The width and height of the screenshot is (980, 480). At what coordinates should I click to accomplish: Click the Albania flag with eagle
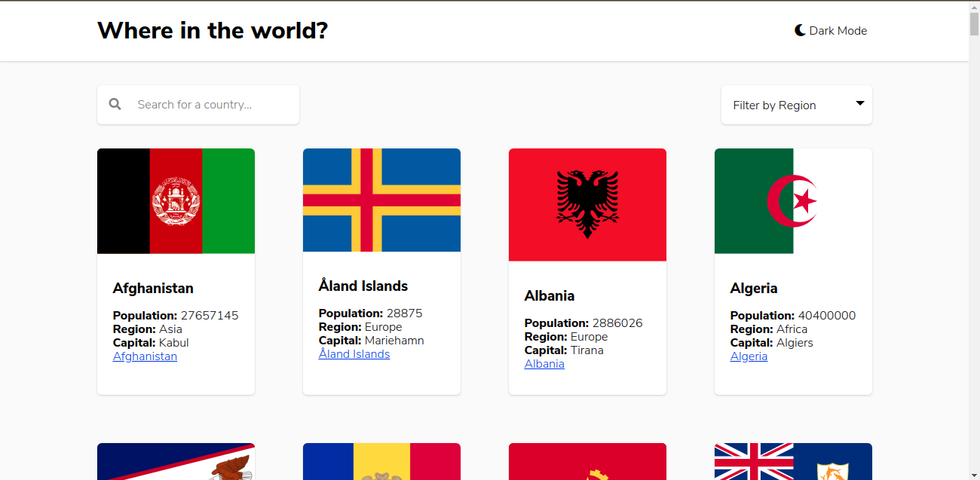[x=587, y=205]
